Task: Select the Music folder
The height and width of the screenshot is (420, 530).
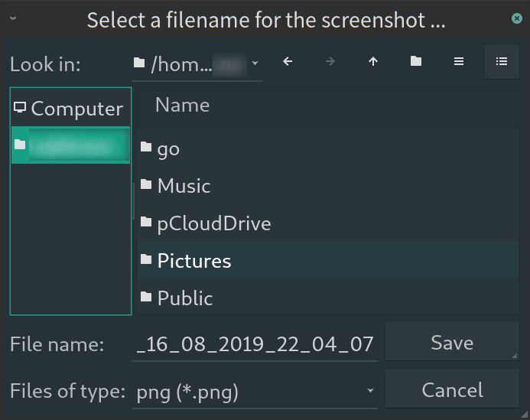Action: 328,186
